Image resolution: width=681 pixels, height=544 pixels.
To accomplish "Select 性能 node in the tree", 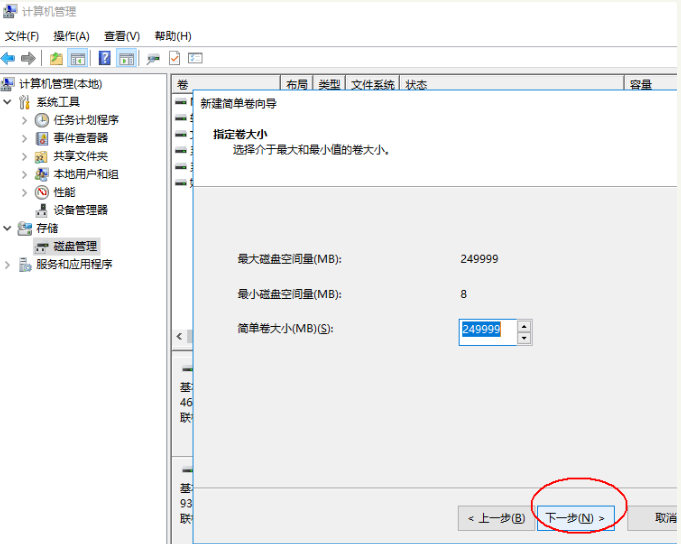I will pos(64,192).
